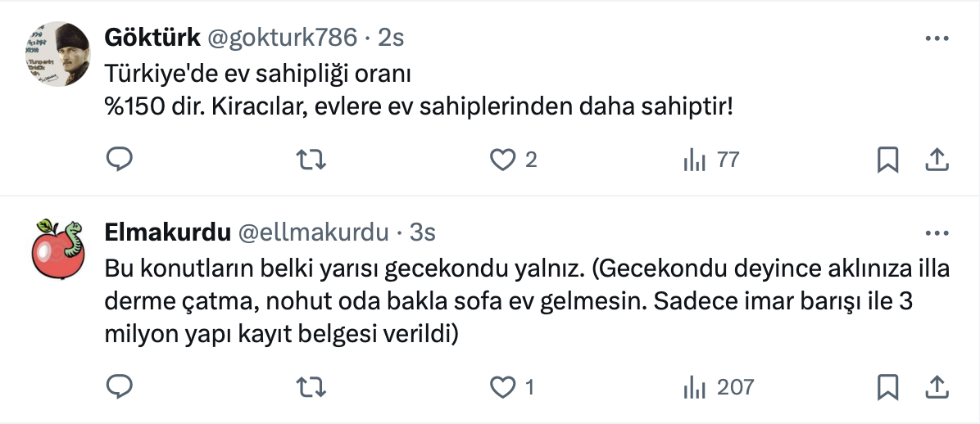Screen dimensions: 980x424
Task: Open more options for Göktürk's tweet
Action: [x=937, y=38]
